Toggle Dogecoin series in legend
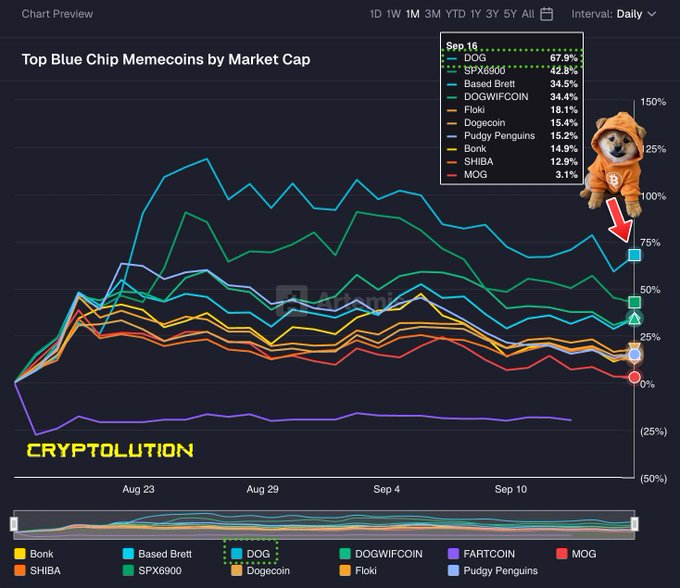680x588 pixels. pos(260,570)
